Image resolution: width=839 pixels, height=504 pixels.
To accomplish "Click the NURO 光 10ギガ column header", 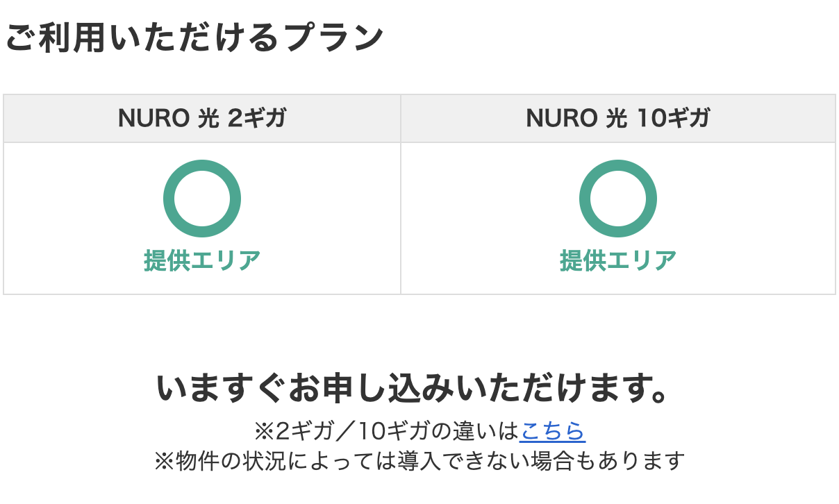I will click(619, 118).
